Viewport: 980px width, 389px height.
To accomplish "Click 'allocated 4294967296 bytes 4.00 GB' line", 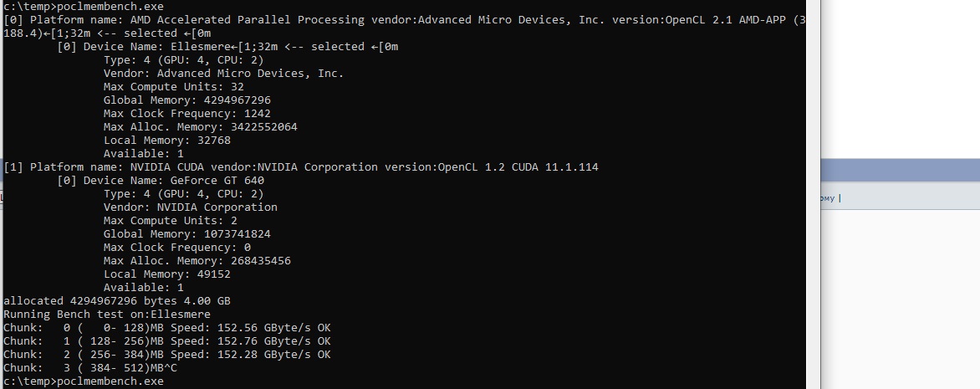I will coord(117,301).
